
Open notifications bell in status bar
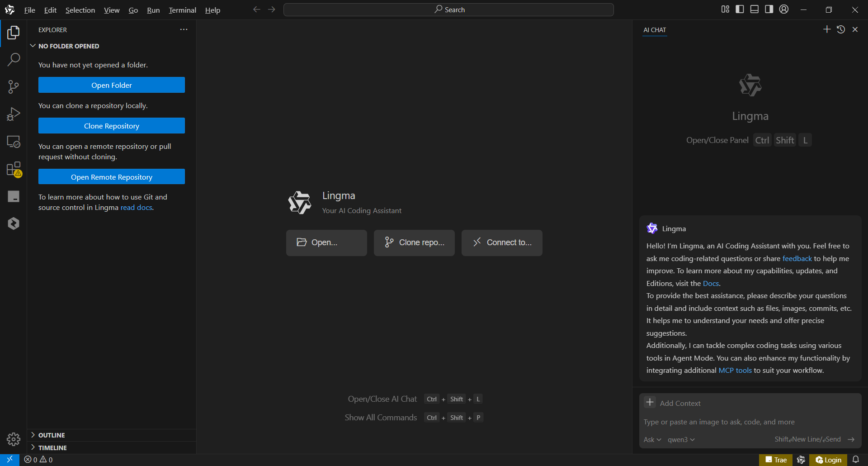point(856,460)
